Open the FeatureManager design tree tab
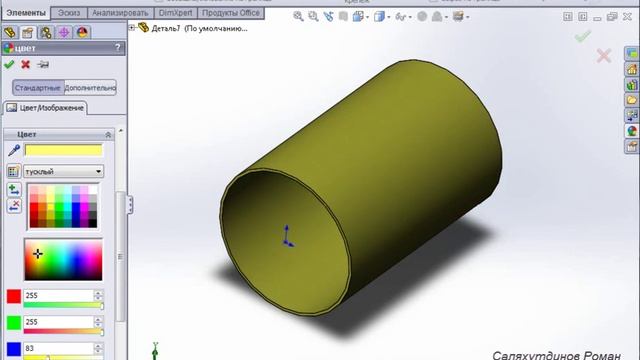 pyautogui.click(x=10, y=33)
